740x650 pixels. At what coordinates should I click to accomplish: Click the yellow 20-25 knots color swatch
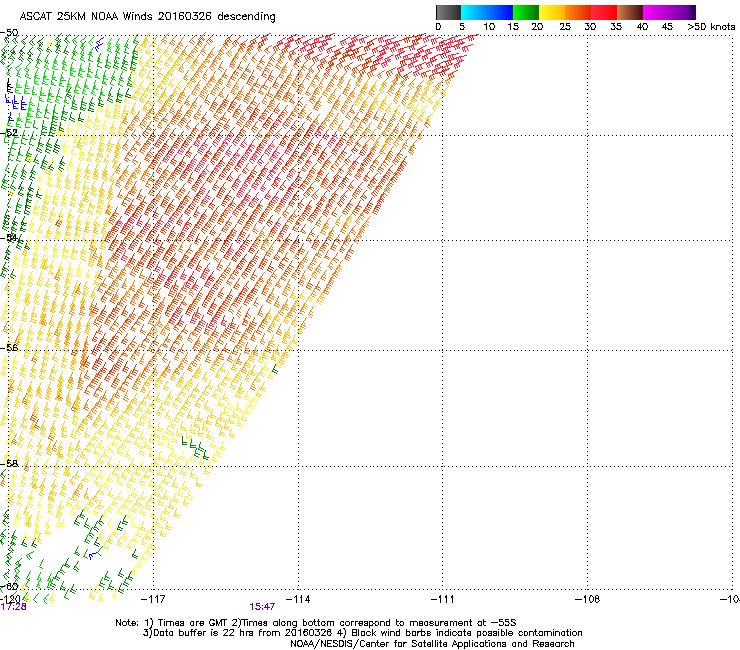click(552, 12)
